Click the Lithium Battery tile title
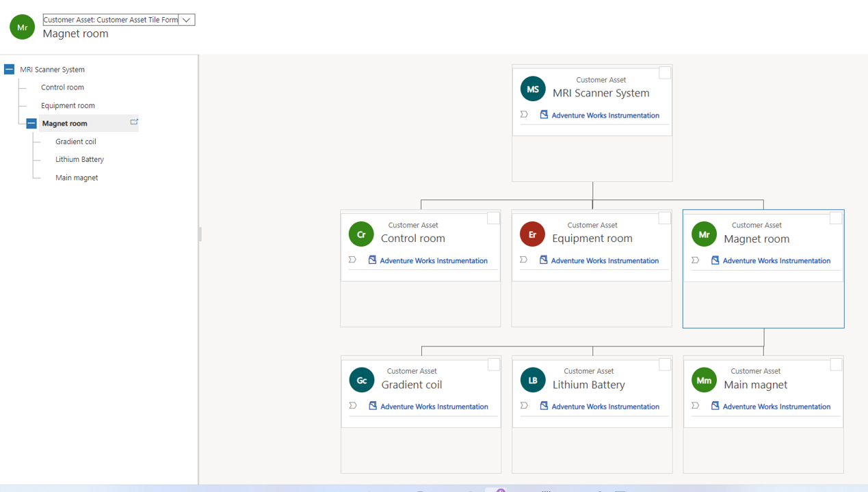 [x=589, y=385]
